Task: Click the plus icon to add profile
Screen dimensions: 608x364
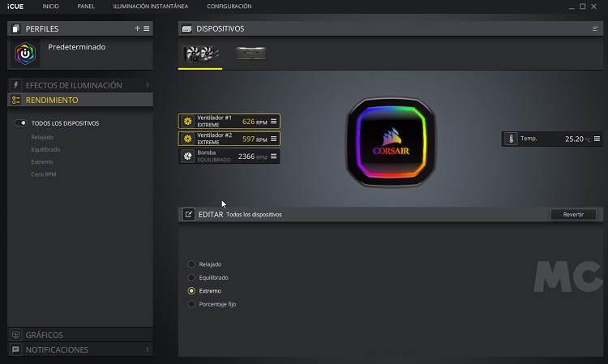Action: [138, 28]
